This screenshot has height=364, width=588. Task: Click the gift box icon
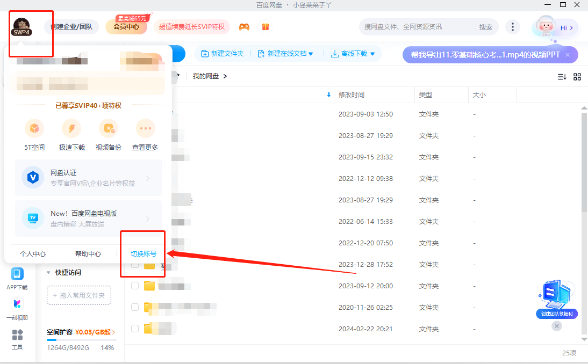point(265,27)
